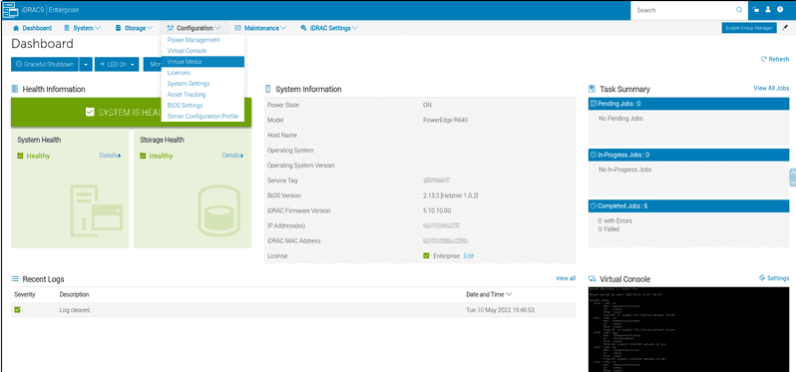The height and width of the screenshot is (372, 796).
Task: Click the iDRAC9 server logo icon
Action: tap(11, 10)
